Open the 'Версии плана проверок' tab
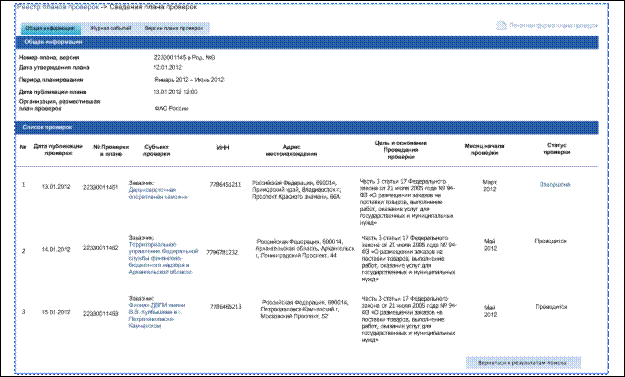Screen dimensions: 625x377 click(x=174, y=29)
